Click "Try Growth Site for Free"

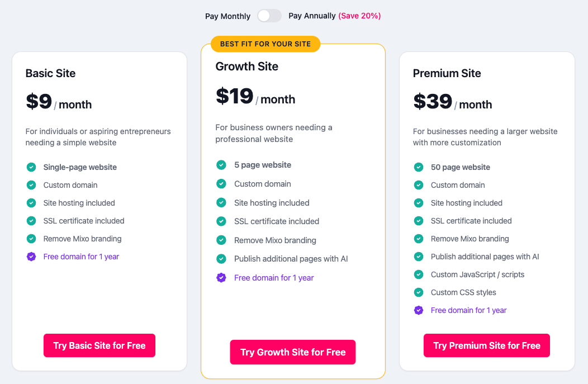[292, 352]
